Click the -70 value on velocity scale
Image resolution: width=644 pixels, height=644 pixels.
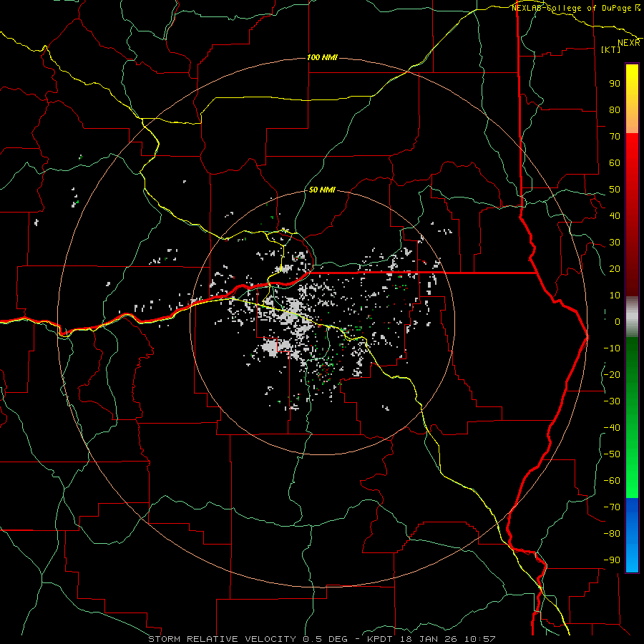(612, 507)
